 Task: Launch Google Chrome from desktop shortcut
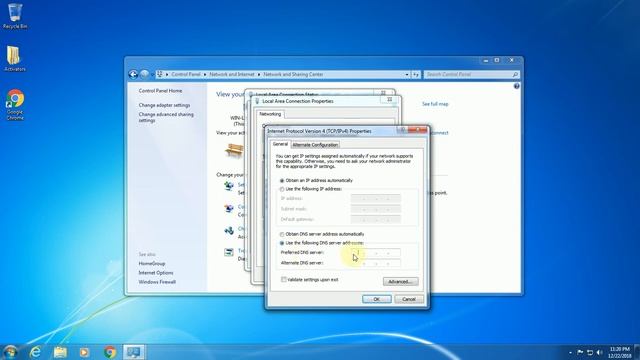15,104
